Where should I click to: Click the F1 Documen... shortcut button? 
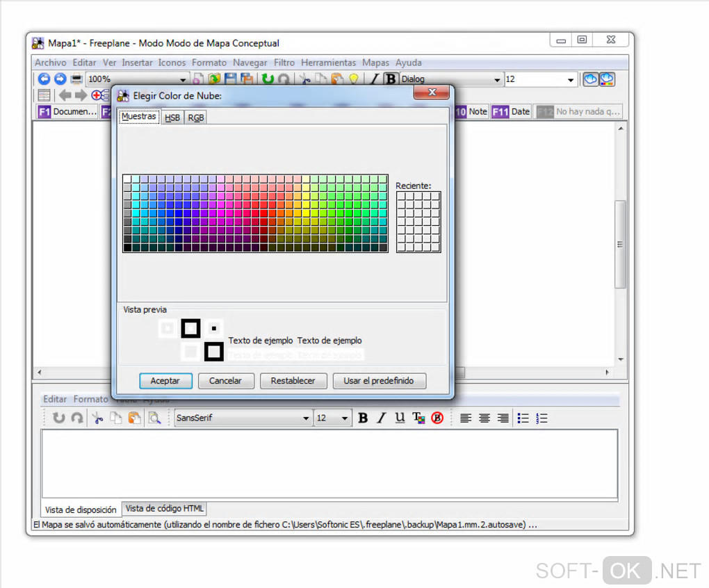tap(67, 112)
